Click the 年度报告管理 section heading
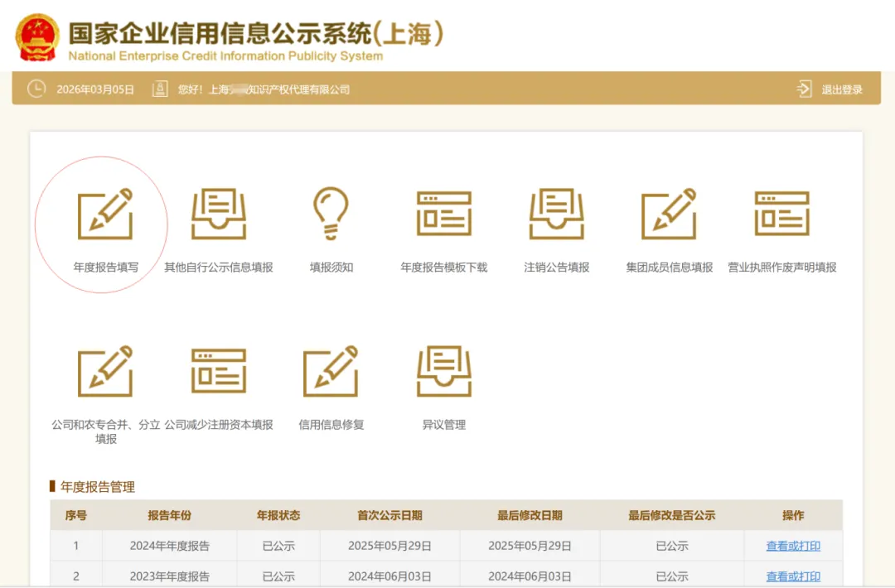 [98, 486]
